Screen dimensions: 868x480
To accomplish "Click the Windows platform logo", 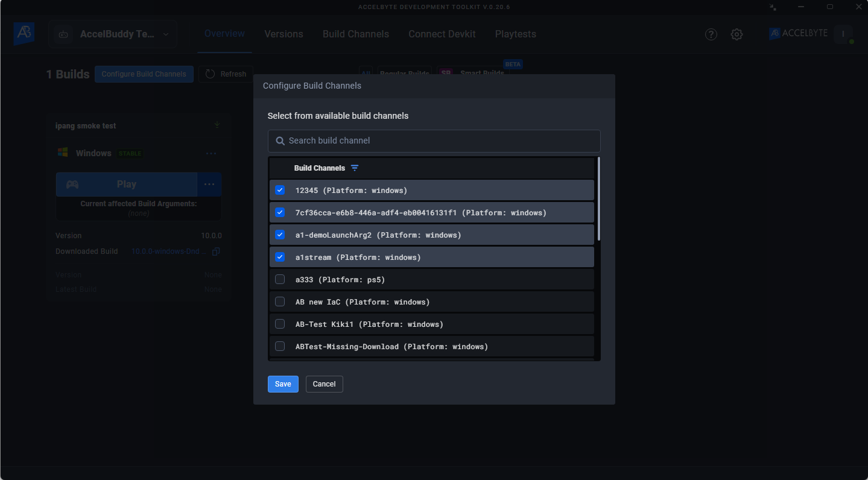I will [x=63, y=153].
